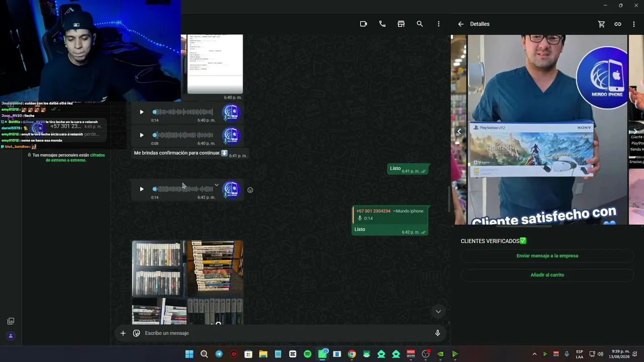Open WhatsApp from the taskbar

(x=323, y=354)
